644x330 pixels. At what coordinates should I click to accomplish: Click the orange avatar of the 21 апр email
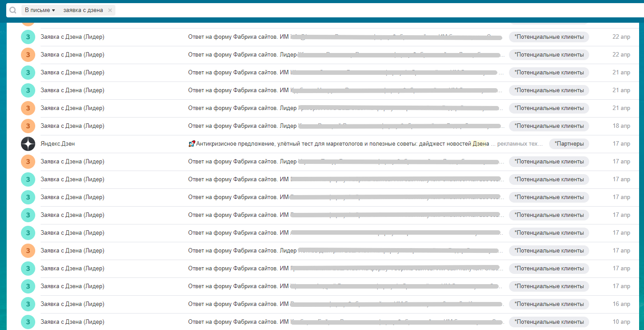pos(28,108)
